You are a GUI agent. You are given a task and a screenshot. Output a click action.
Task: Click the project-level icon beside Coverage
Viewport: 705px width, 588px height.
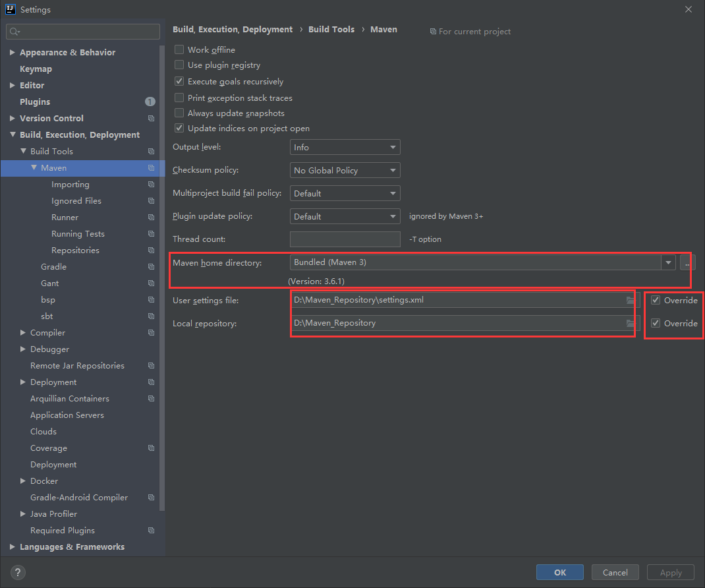pyautogui.click(x=151, y=448)
